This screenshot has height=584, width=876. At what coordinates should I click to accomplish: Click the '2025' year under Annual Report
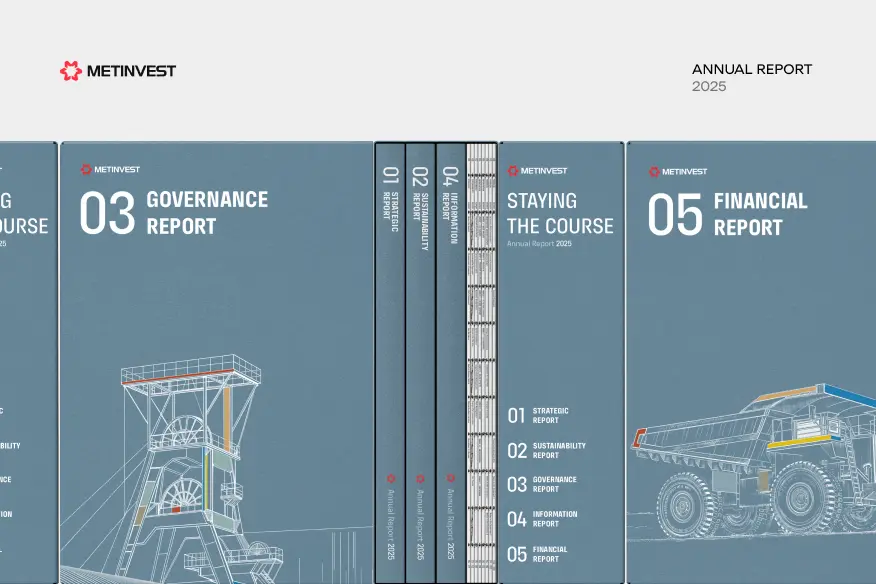point(709,86)
